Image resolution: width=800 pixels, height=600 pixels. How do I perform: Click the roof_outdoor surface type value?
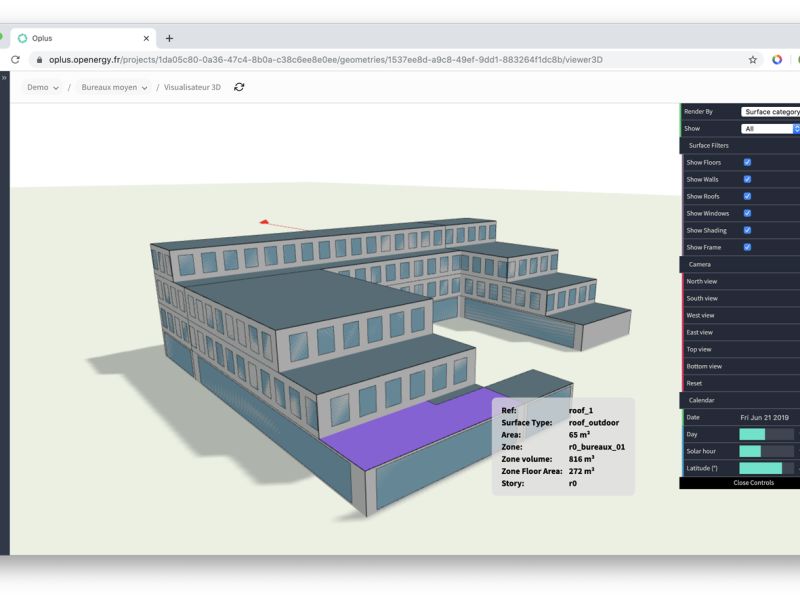click(x=594, y=422)
